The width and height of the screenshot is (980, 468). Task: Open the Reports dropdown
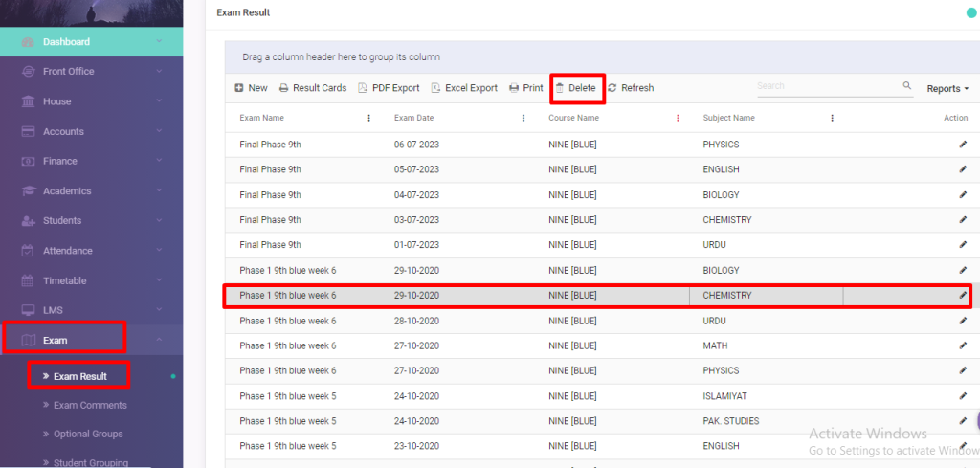[x=947, y=88]
